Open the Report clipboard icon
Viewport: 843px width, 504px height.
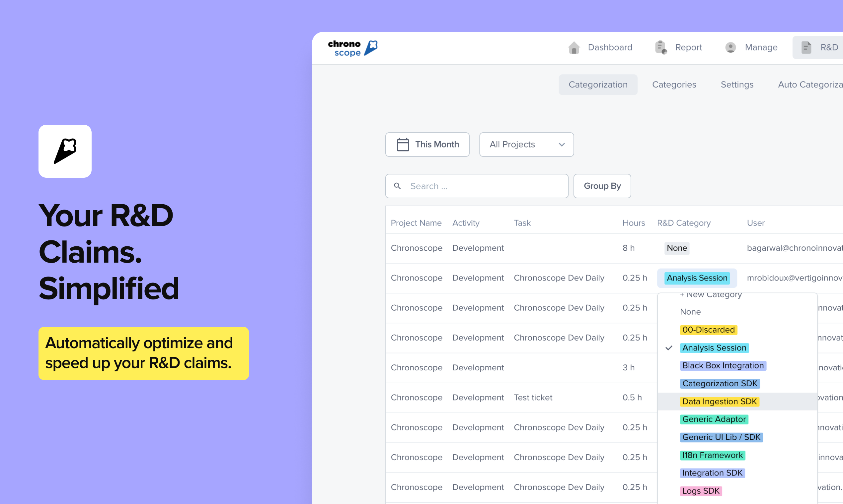click(661, 47)
